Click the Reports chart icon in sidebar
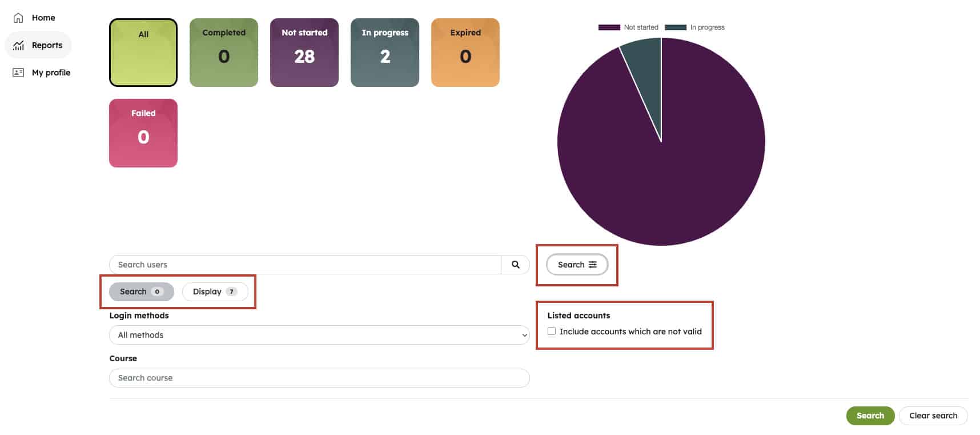This screenshot has height=435, width=980. (18, 45)
